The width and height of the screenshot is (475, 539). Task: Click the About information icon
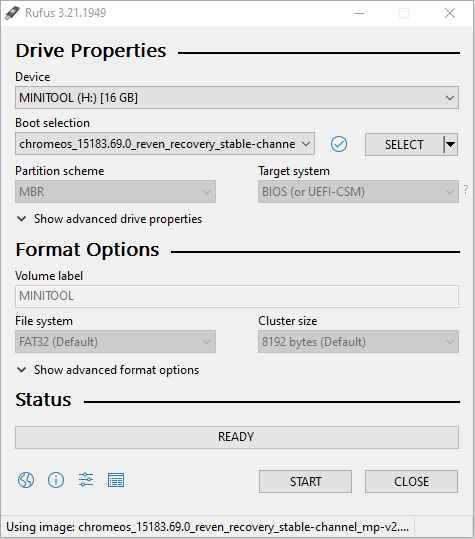56,480
